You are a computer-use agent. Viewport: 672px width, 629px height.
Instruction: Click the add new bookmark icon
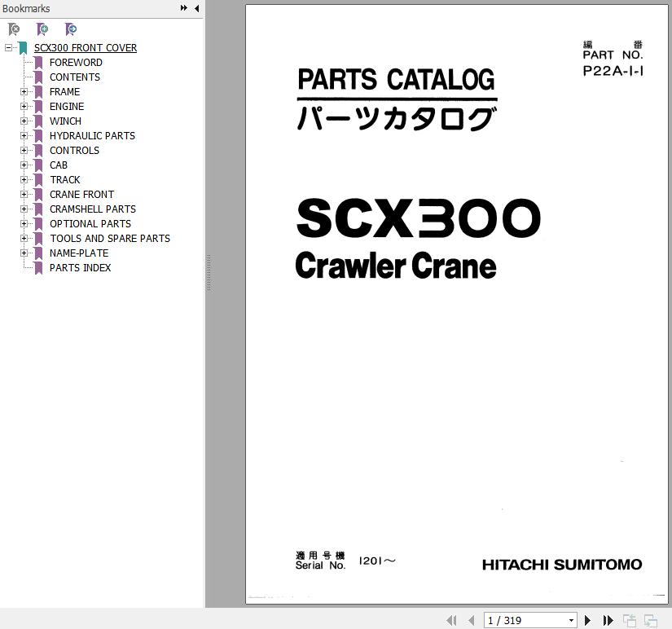click(42, 29)
